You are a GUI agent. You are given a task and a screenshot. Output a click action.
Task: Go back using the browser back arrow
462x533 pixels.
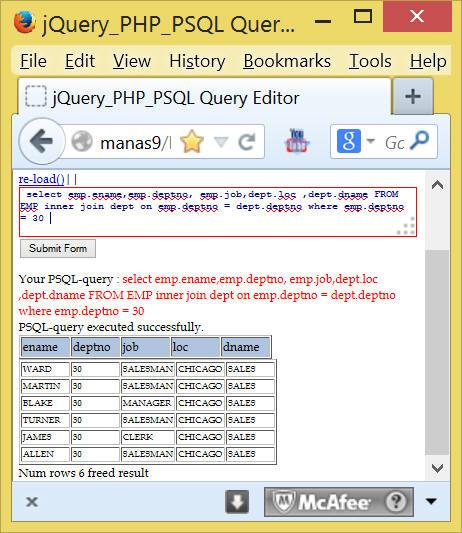(41, 141)
